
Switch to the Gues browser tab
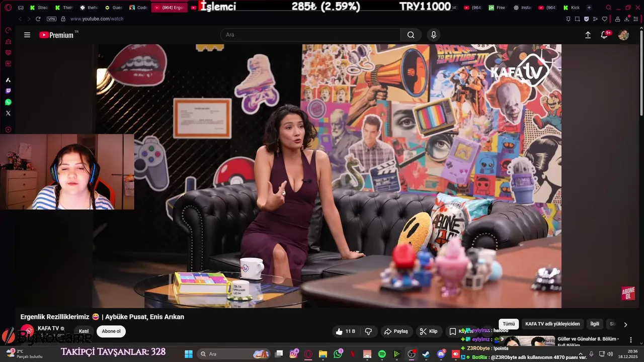point(113,8)
